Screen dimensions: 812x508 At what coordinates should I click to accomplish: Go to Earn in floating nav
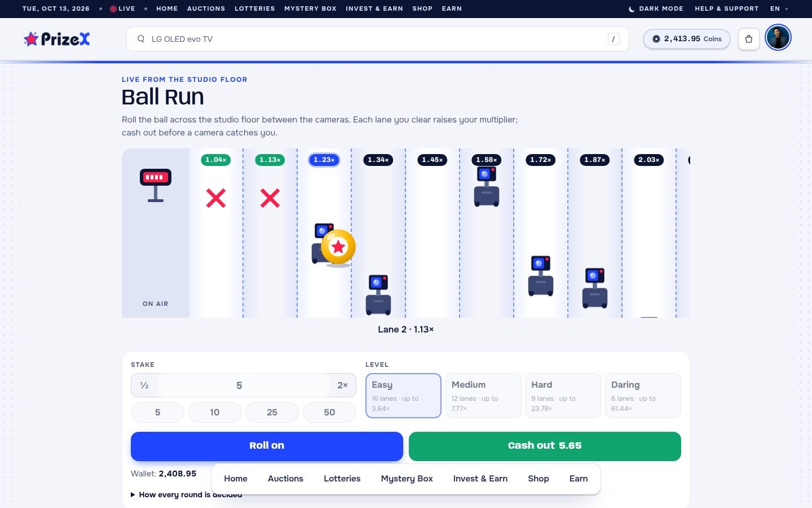coord(579,479)
